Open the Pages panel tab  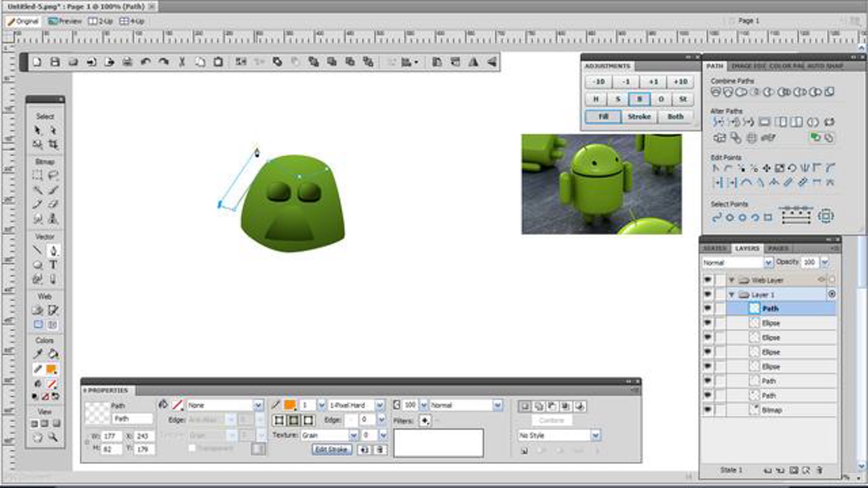778,248
